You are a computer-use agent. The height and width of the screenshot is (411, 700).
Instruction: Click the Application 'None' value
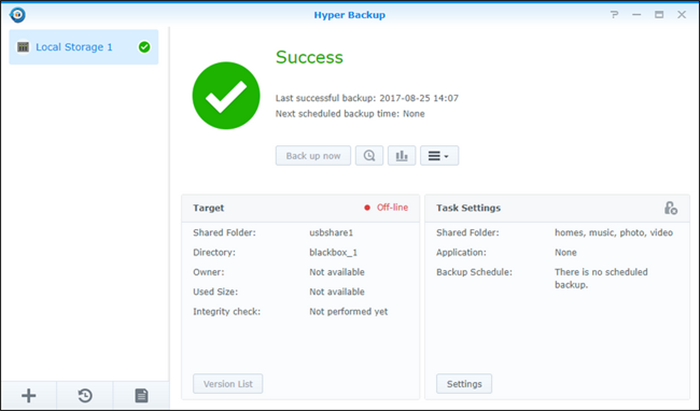(566, 252)
